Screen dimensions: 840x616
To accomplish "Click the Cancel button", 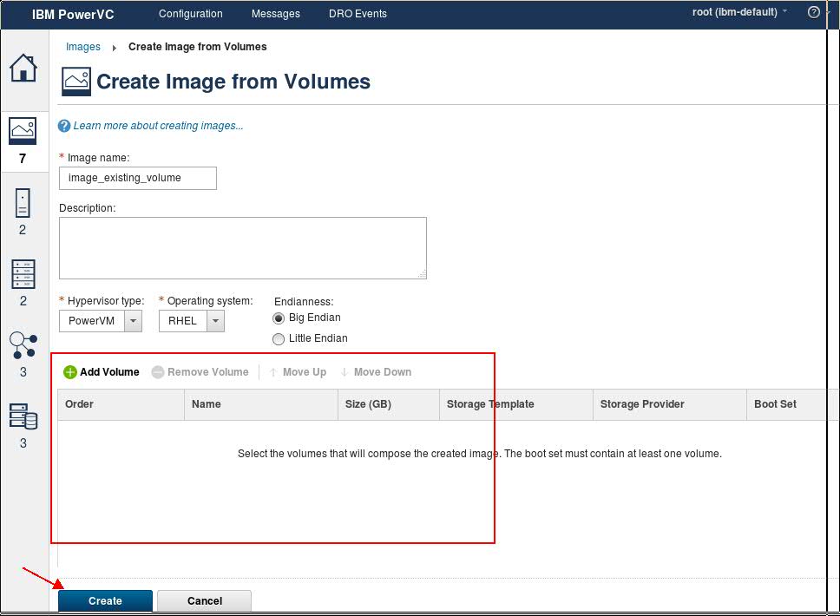I will 204,601.
